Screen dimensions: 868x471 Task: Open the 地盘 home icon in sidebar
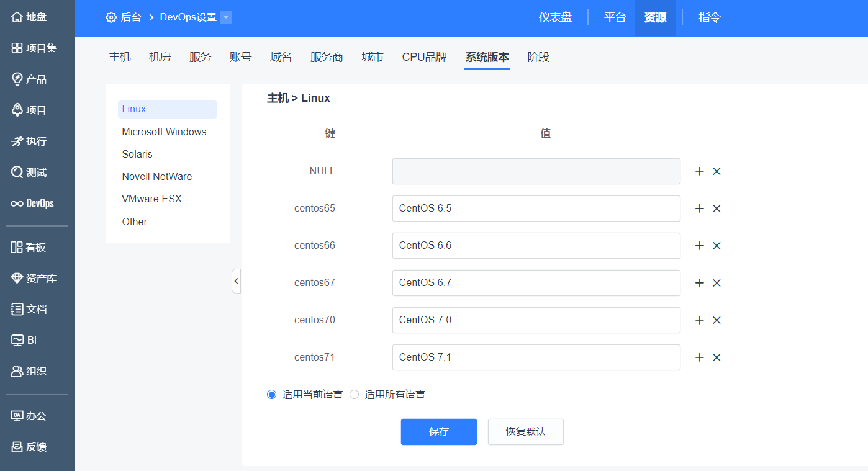(x=17, y=17)
